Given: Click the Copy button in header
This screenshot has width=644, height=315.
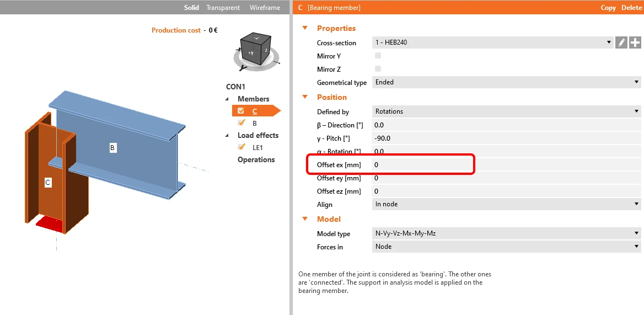Looking at the screenshot, I should click(608, 7).
